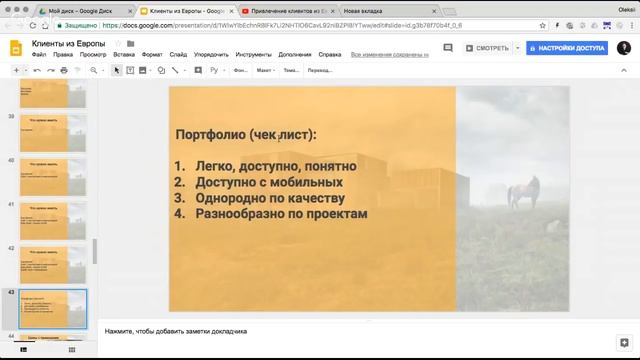Open the Вставка menu
Image resolution: width=640 pixels, height=360 pixels.
click(124, 54)
